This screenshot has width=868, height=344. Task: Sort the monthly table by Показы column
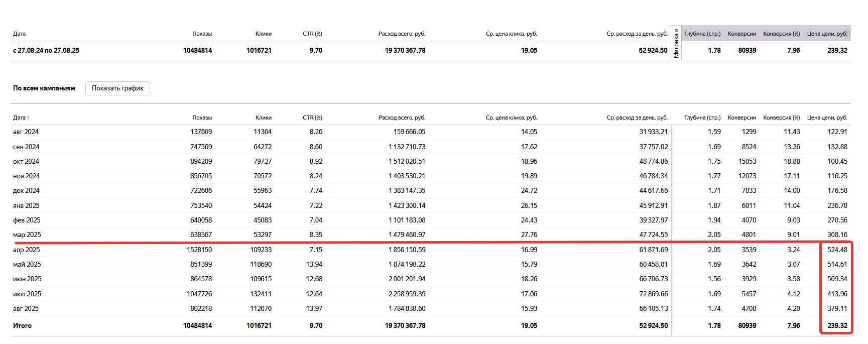point(202,118)
